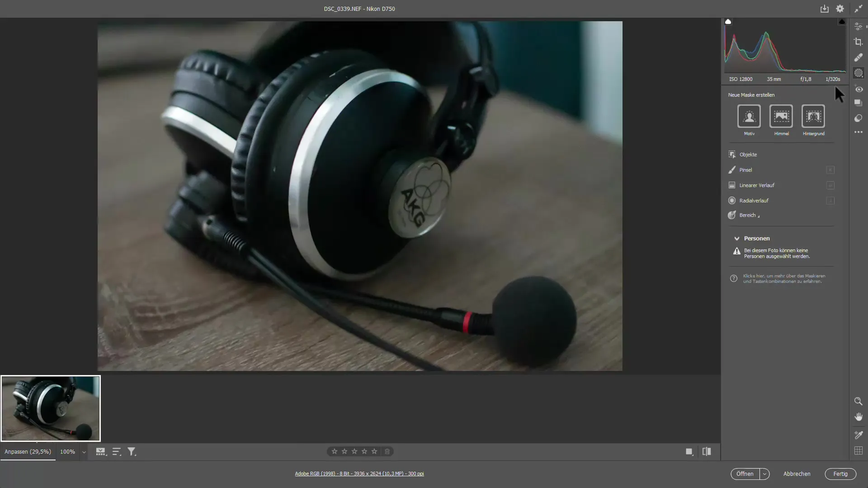Open the Presets overlapping-circles icon
This screenshot has height=488, width=868.
[858, 118]
